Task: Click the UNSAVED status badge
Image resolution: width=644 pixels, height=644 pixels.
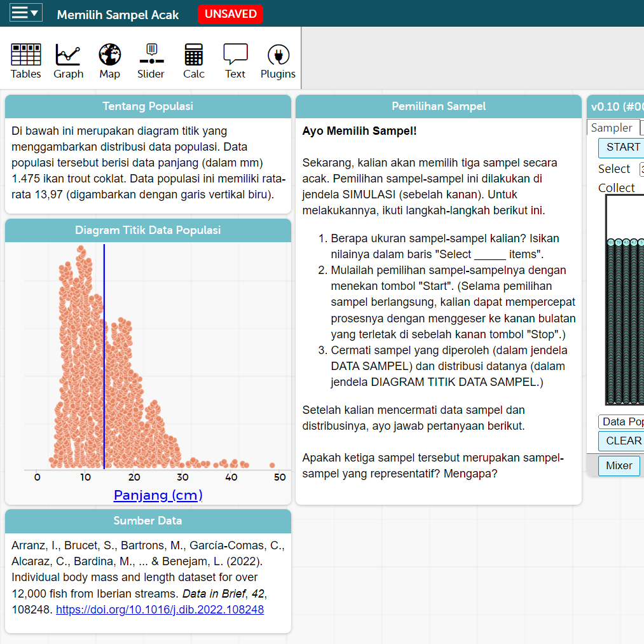Action: pyautogui.click(x=230, y=14)
